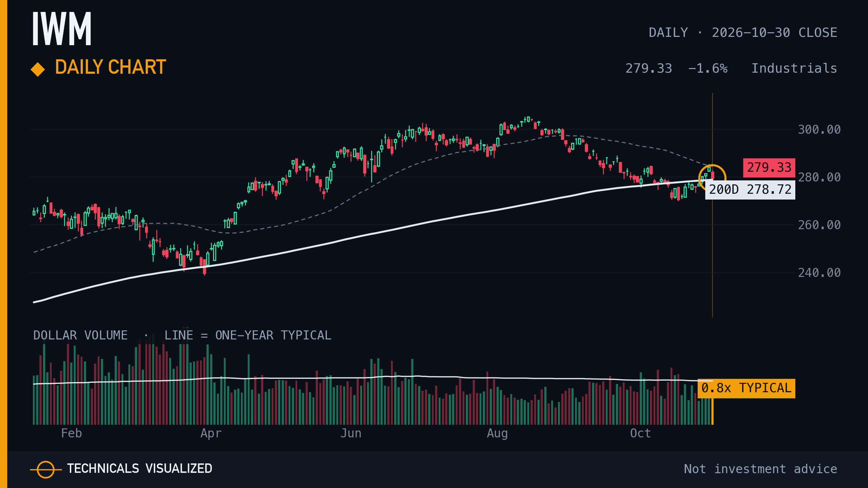The image size is (868, 488).
Task: Click the Oct date axis label
Action: pyautogui.click(x=640, y=433)
